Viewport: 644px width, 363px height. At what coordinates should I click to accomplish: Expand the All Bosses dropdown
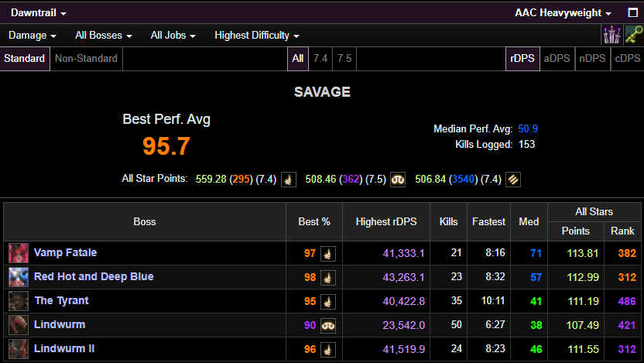(103, 36)
